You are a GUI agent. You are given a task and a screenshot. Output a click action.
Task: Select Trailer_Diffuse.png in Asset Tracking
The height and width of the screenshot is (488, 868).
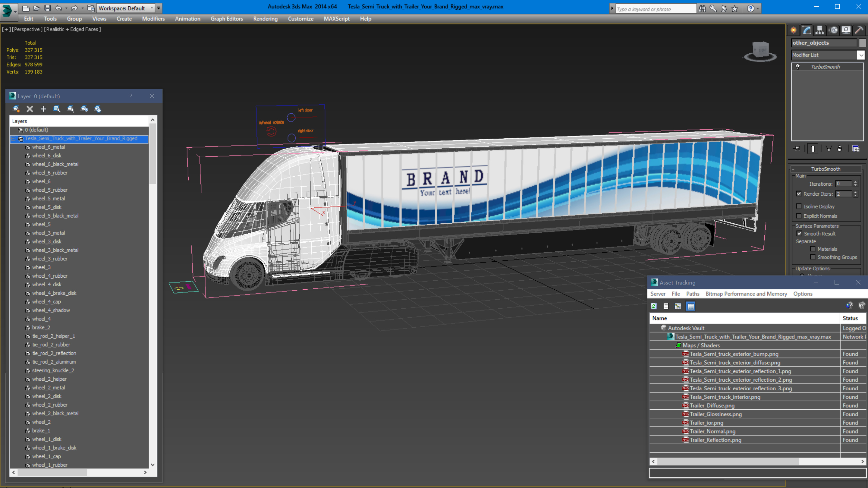[x=712, y=405]
